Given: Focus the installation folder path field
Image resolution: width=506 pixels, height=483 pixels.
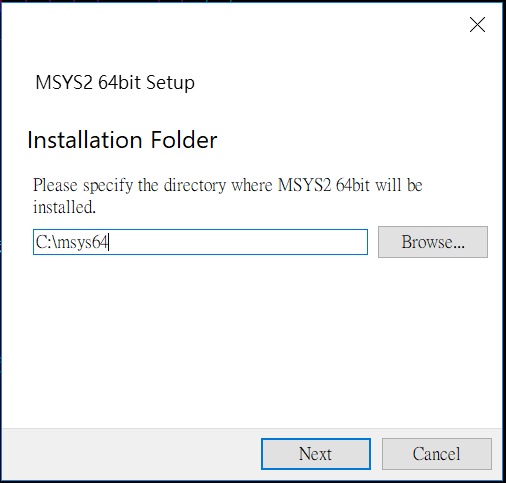Looking at the screenshot, I should [200, 242].
